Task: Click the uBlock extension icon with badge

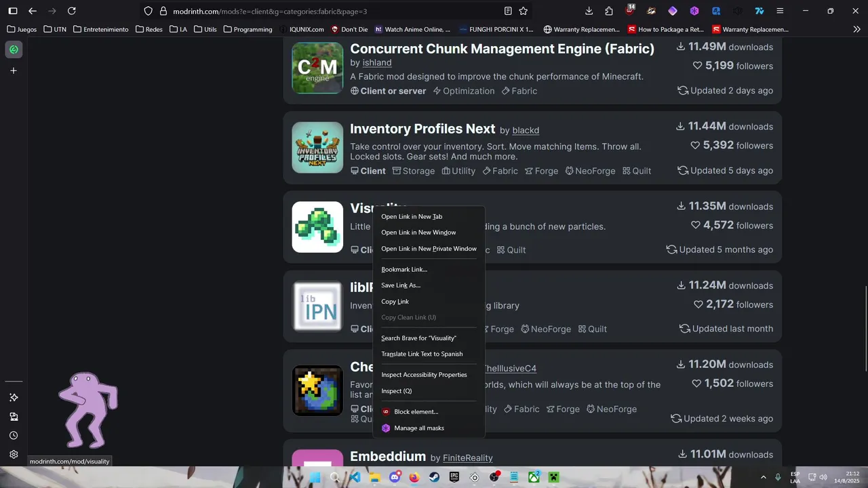Action: point(630,10)
